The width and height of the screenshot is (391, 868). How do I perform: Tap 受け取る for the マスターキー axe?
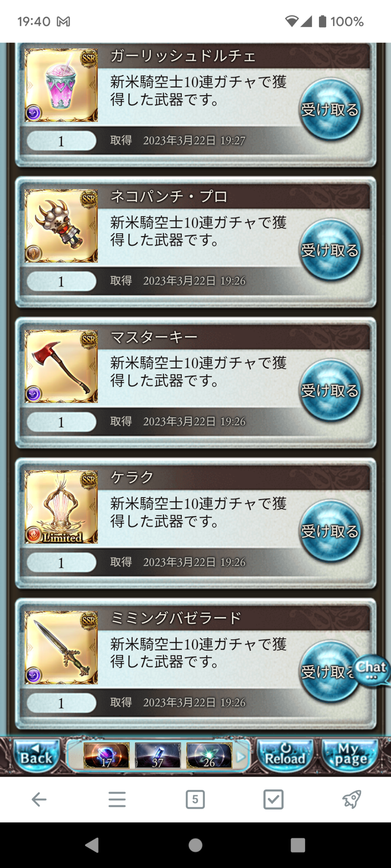point(330,391)
